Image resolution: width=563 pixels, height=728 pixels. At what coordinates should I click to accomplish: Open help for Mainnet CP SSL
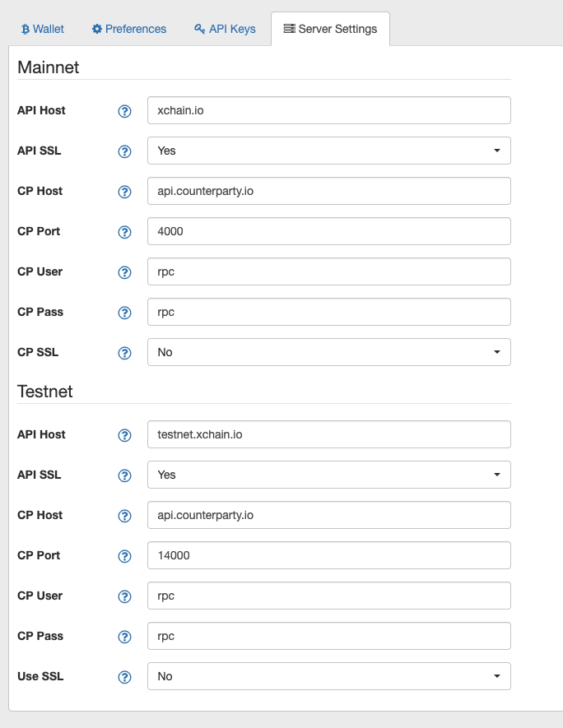click(124, 354)
